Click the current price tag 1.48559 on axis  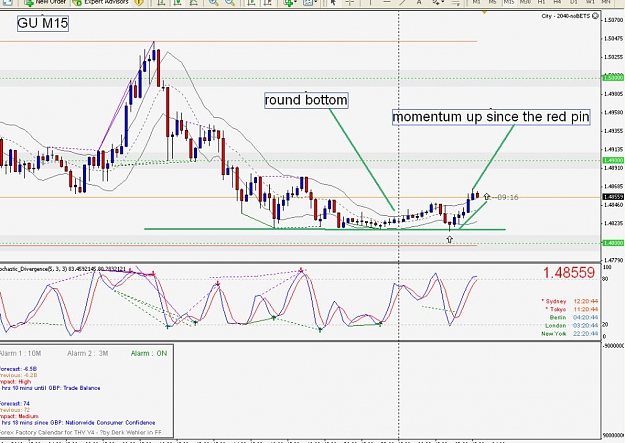[x=613, y=197]
